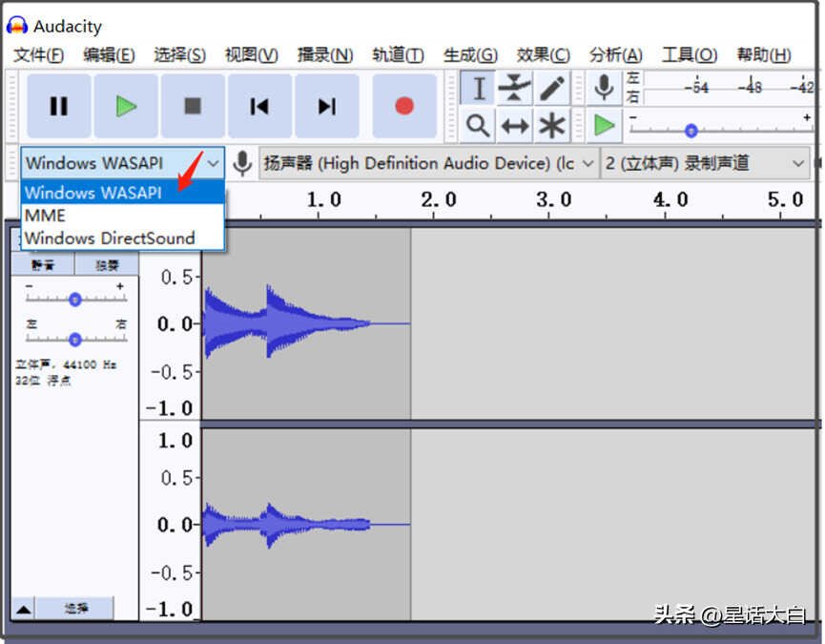Click the playback speed slider knob

coord(691,130)
